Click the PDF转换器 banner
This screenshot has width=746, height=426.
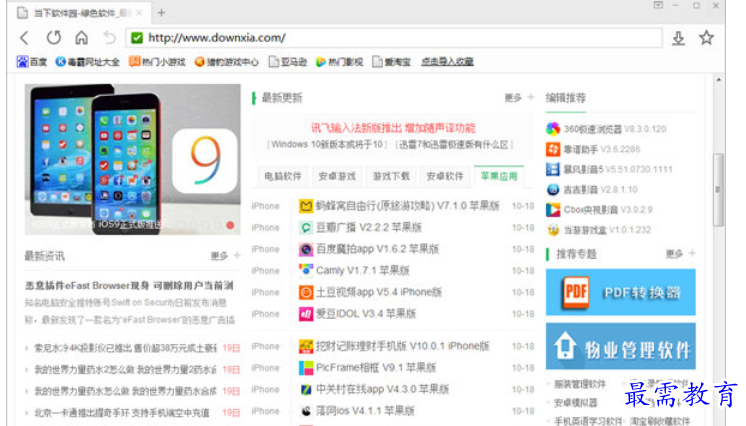(620, 292)
